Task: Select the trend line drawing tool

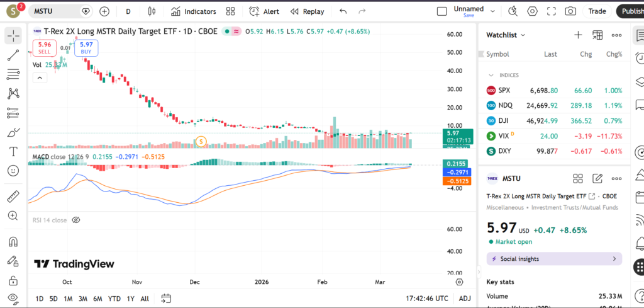Action: coord(13,55)
